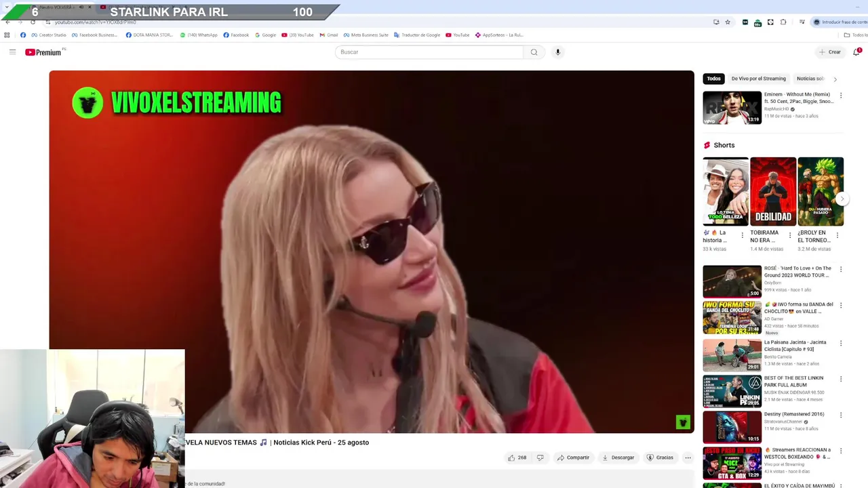
Task: Open the YouTube hamburger guide menu
Action: [12, 52]
